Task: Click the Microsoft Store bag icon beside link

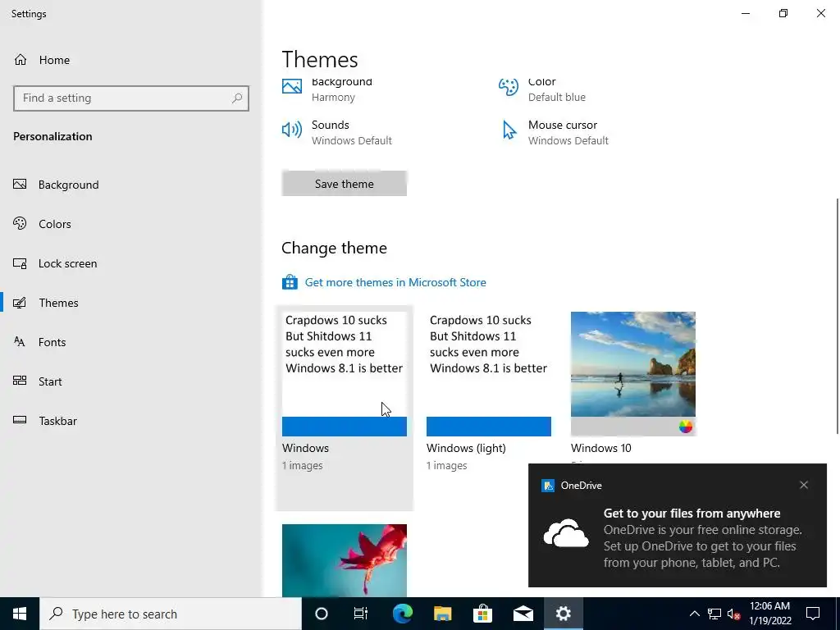Action: point(290,282)
